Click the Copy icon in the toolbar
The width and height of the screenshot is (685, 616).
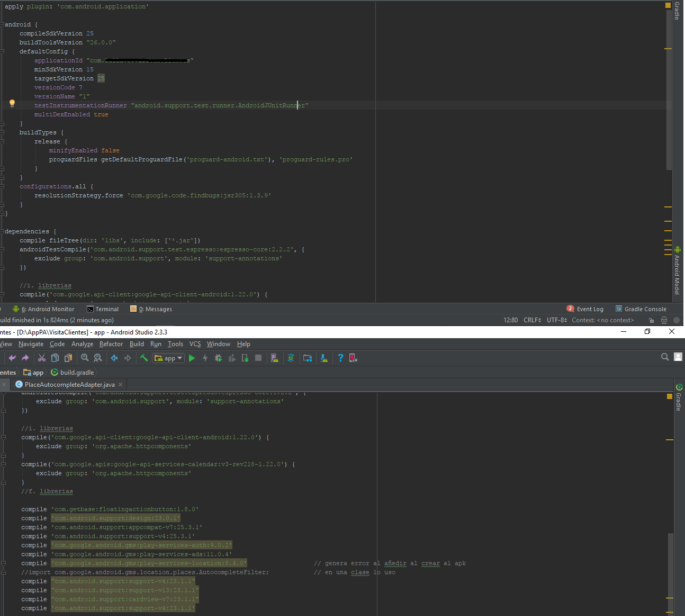coord(55,358)
